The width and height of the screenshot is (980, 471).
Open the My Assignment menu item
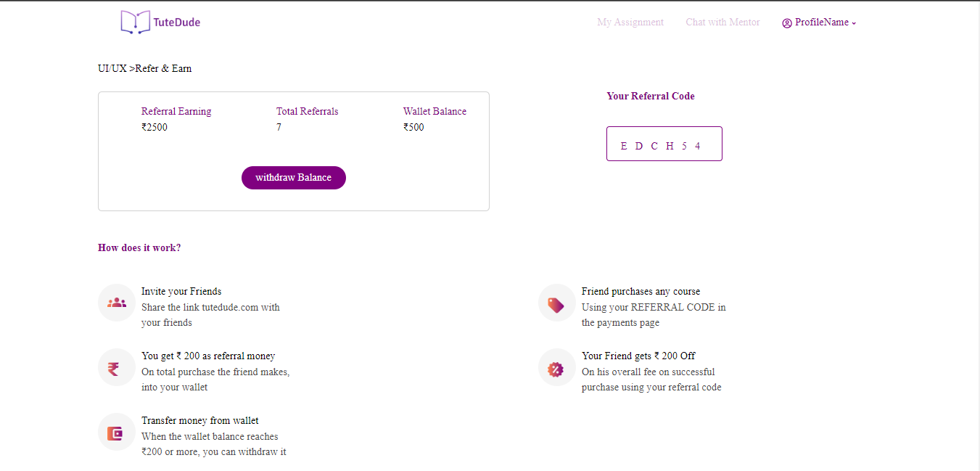click(x=630, y=22)
